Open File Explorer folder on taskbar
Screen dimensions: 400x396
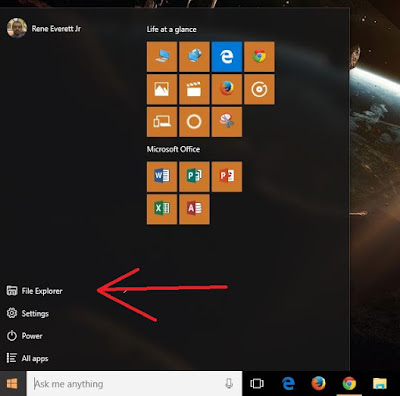379,384
